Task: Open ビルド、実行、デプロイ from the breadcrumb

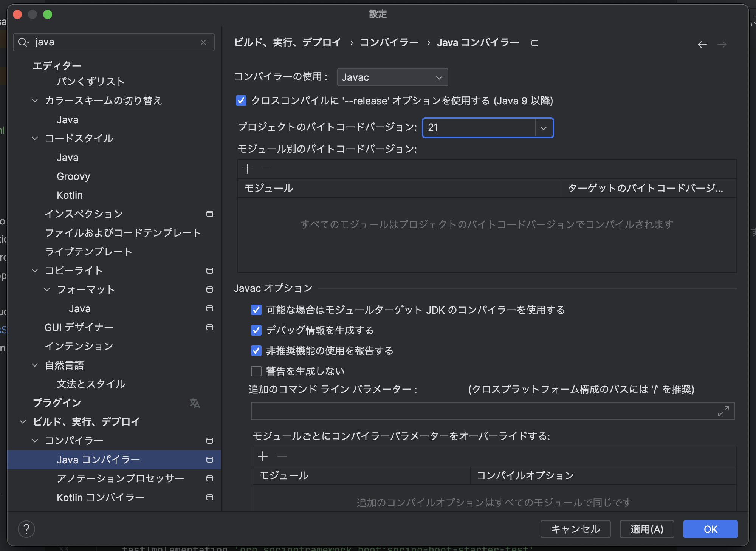Action: 287,42
